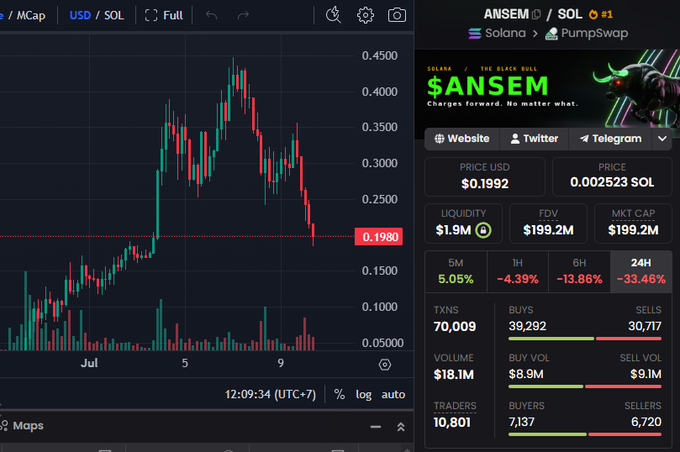
Task: Select the 24H timeframe stats tab
Action: [641, 271]
